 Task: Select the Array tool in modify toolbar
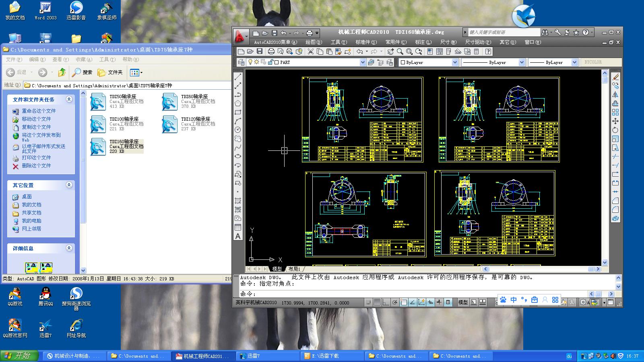[x=615, y=112]
